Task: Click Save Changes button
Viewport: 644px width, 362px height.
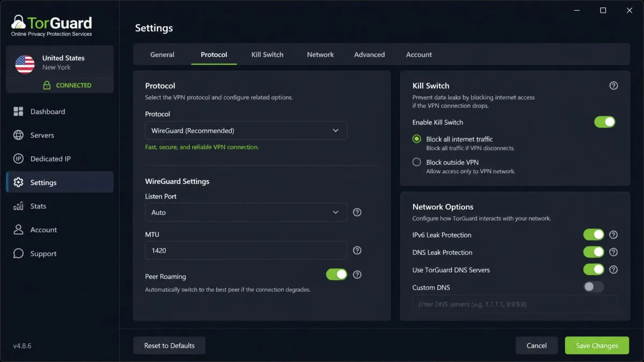Action: [x=597, y=345]
